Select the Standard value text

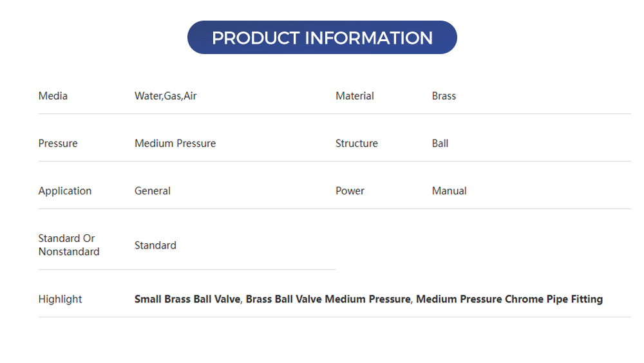[x=155, y=245]
